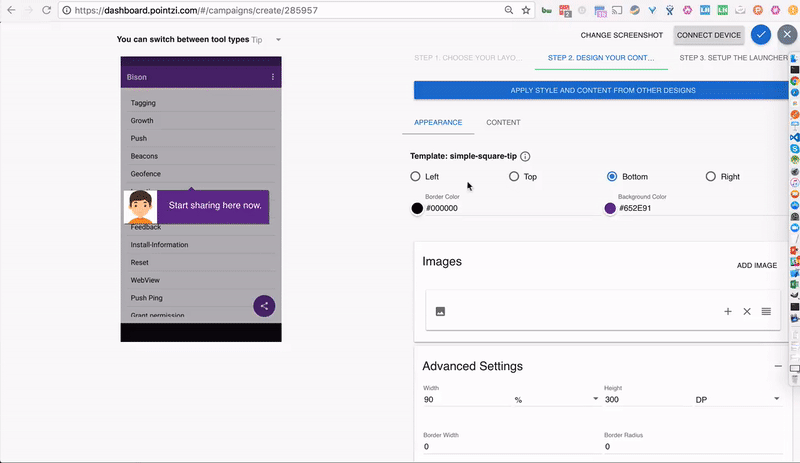Click the zoom magnifier icon in the address bar
This screenshot has height=463, width=800.
509,10
